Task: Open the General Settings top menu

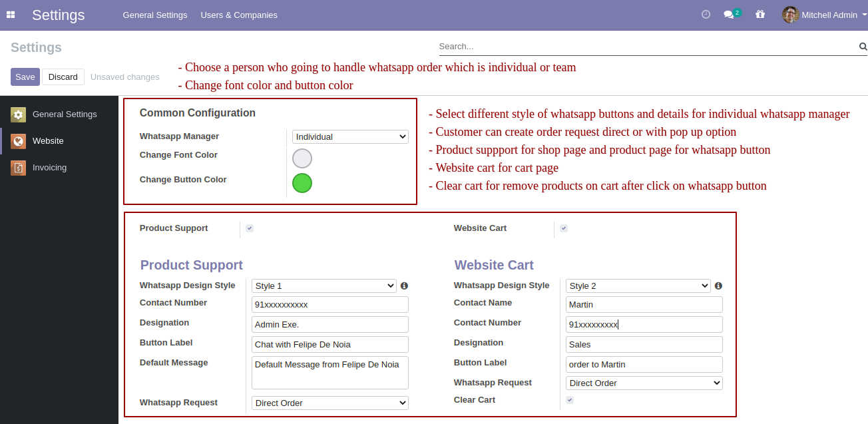Action: point(155,15)
